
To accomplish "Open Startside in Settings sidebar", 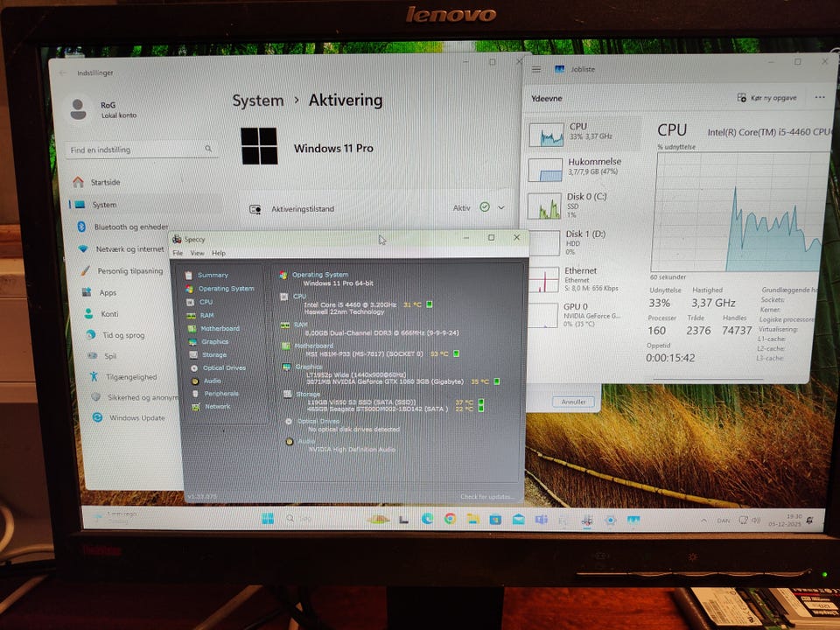I will point(105,182).
